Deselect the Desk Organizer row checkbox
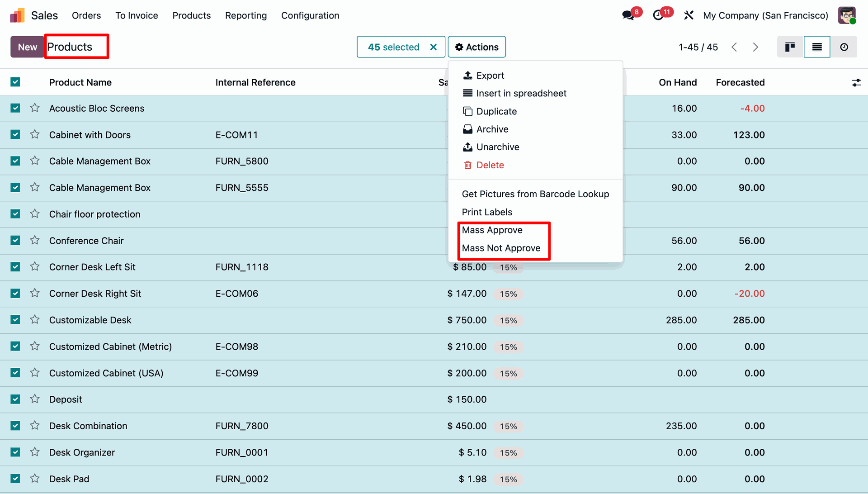Screen dimensions: 868x494 (15, 452)
